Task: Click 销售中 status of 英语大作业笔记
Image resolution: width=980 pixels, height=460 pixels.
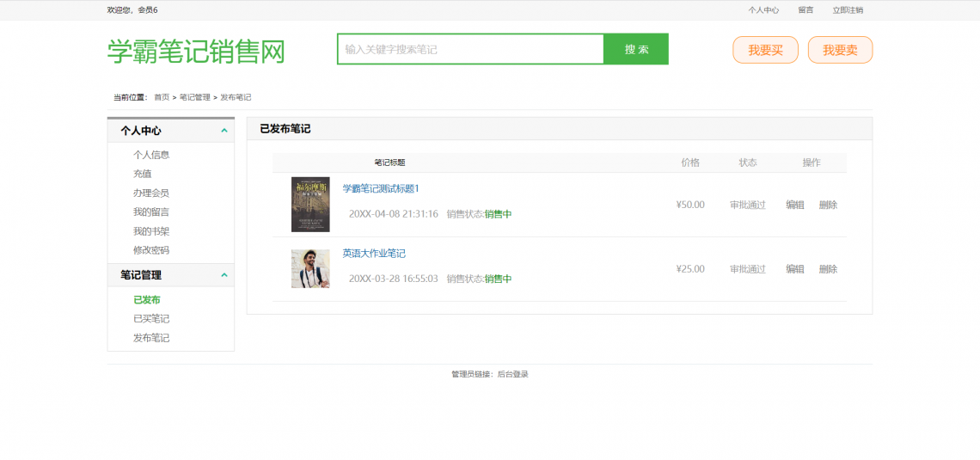Action: pos(498,279)
